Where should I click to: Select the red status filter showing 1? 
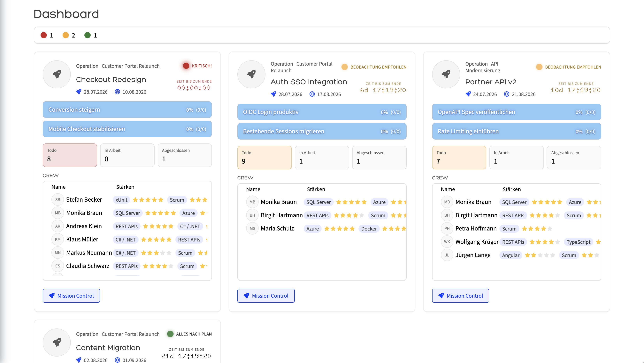tap(47, 35)
